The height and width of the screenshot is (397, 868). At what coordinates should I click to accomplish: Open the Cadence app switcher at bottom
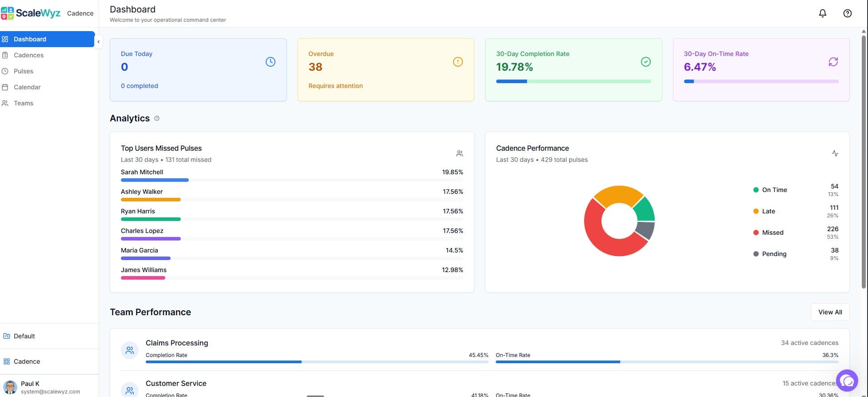click(x=27, y=361)
